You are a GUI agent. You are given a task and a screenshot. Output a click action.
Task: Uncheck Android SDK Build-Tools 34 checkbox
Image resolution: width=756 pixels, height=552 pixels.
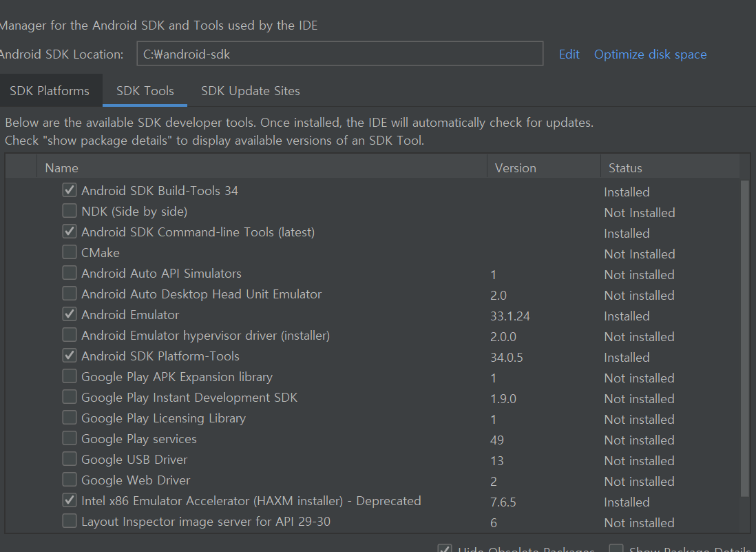(70, 190)
